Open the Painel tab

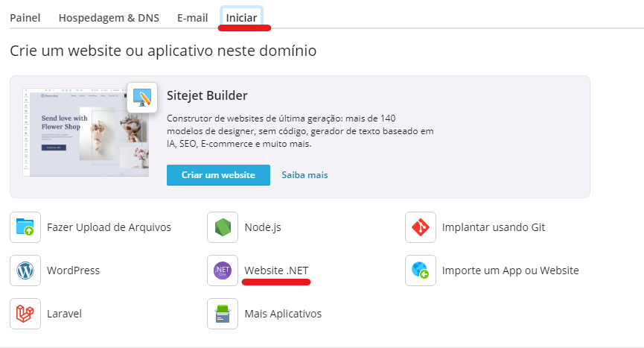[x=25, y=18]
